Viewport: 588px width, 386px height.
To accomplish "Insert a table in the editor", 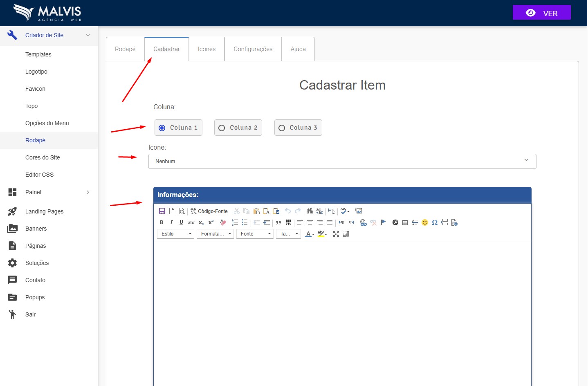I will (x=405, y=222).
